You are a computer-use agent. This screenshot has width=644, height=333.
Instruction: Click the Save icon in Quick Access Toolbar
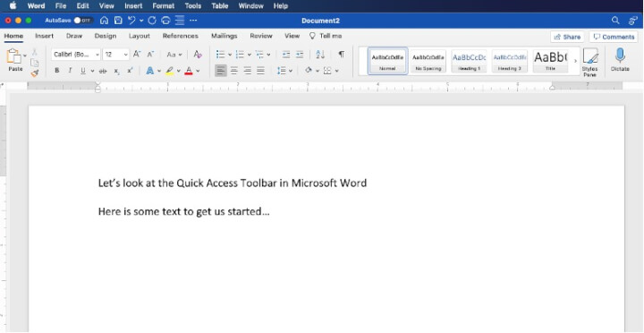pyautogui.click(x=118, y=21)
